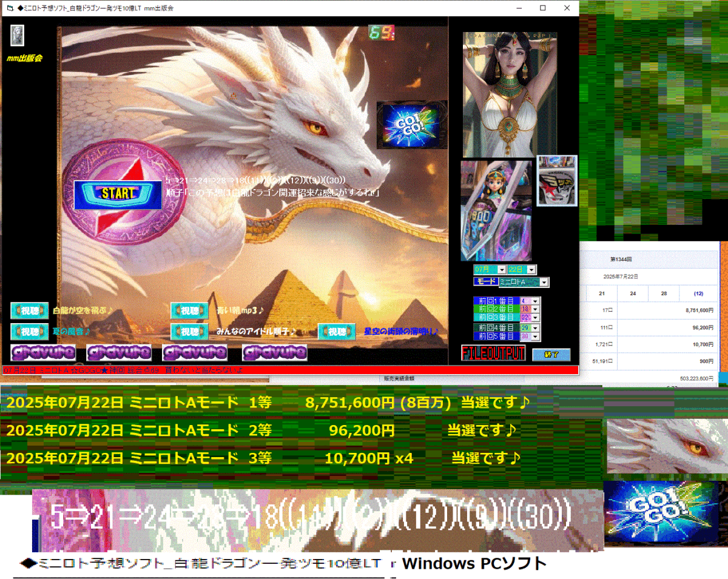Open the 22日 day dropdown

point(531,269)
